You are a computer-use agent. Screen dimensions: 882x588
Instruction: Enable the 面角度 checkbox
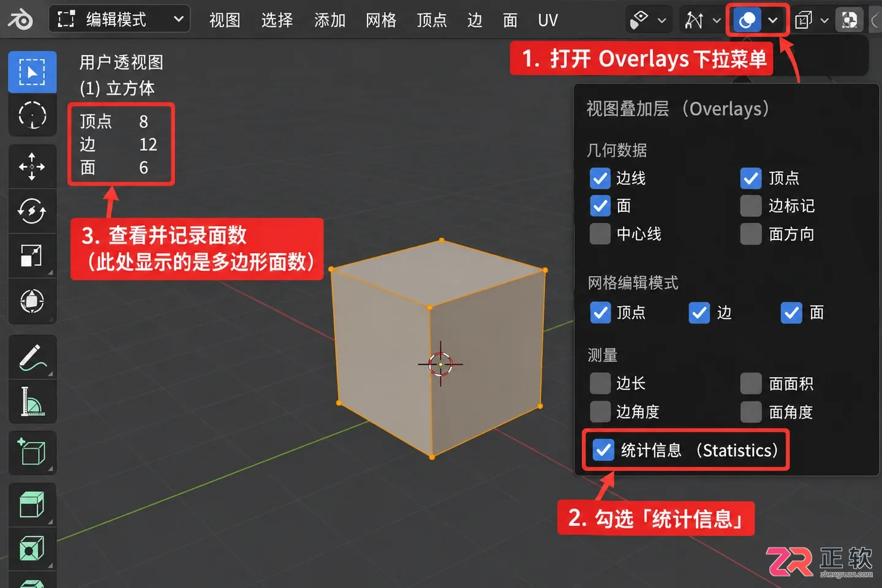coord(751,412)
